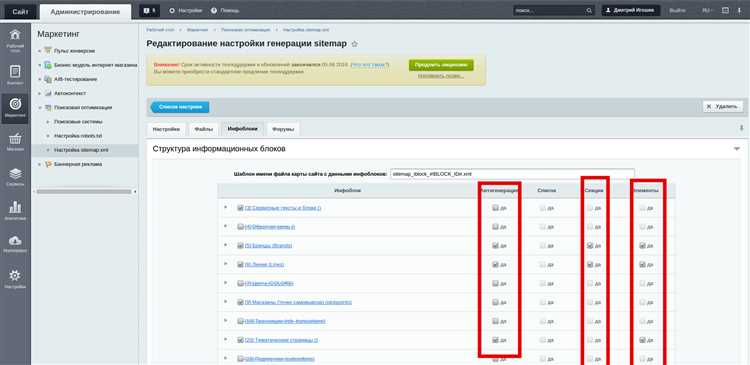Toggle Списки checkbox for Линии (Lines)
The height and width of the screenshot is (365, 750).
(542, 264)
